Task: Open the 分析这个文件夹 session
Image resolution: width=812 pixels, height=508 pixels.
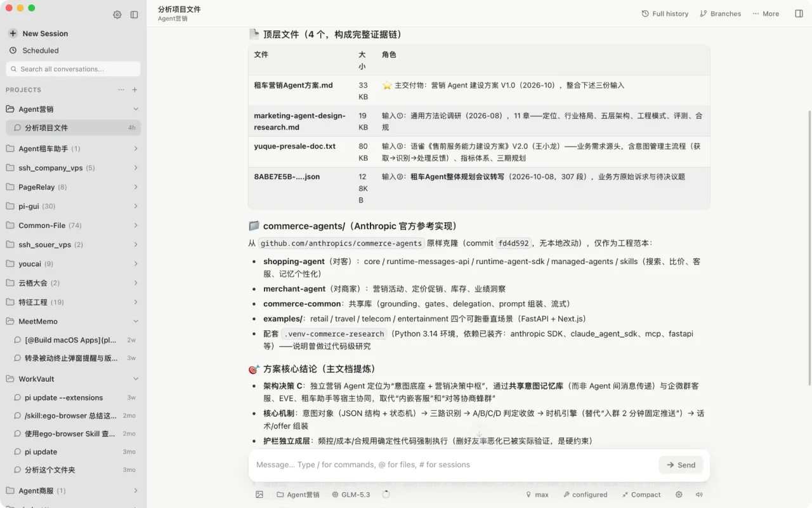Action: pos(73,470)
